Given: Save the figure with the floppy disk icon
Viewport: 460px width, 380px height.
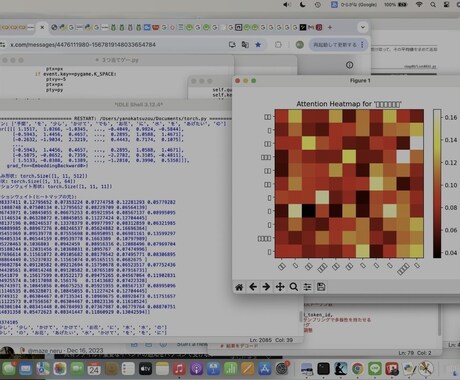Looking at the screenshot, I should click(x=321, y=287).
